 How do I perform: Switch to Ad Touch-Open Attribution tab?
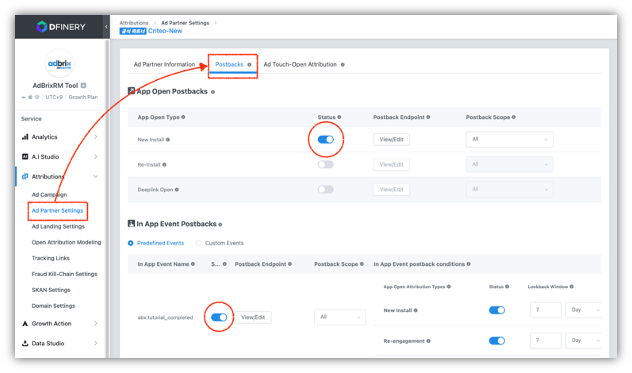pos(300,65)
